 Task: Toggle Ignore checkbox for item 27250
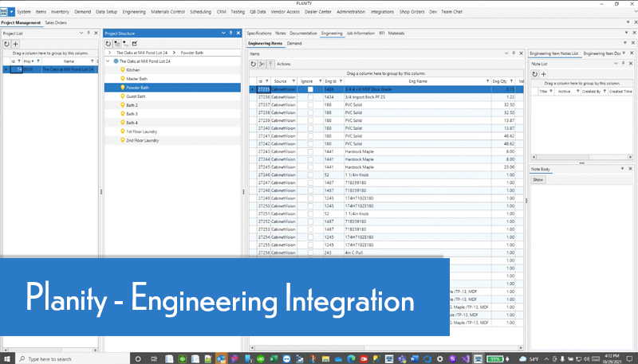(x=310, y=206)
